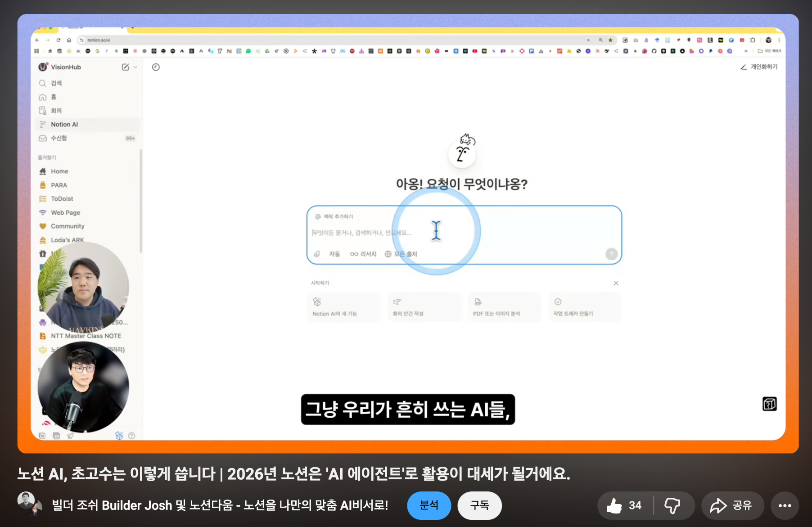Click the paperclip attachment icon in prompt box

pyautogui.click(x=316, y=254)
